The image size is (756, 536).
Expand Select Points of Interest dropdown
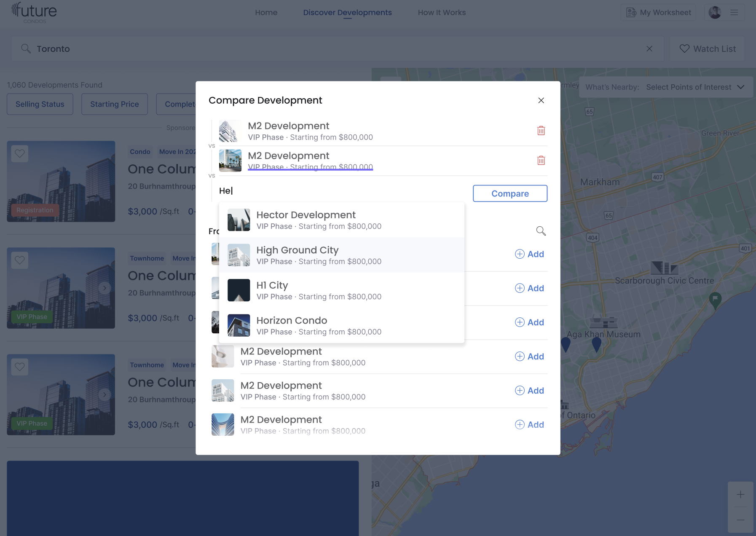(x=695, y=87)
